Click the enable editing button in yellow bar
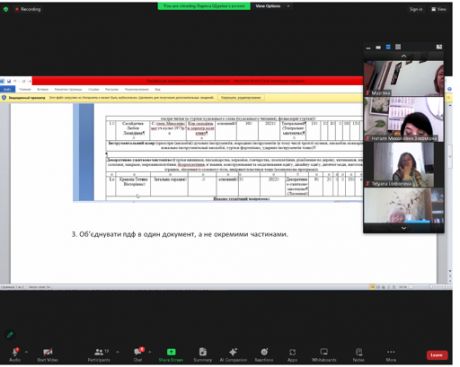The width and height of the screenshot is (460, 367). pos(241,98)
